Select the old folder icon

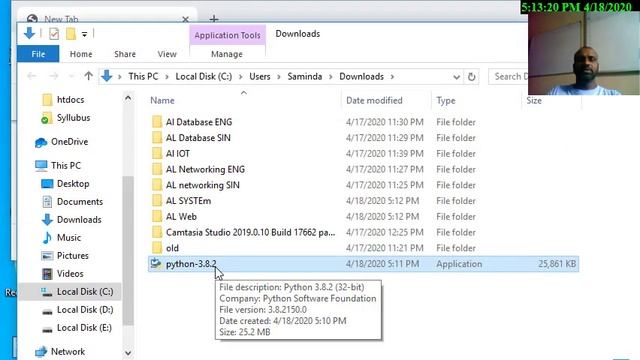point(157,248)
